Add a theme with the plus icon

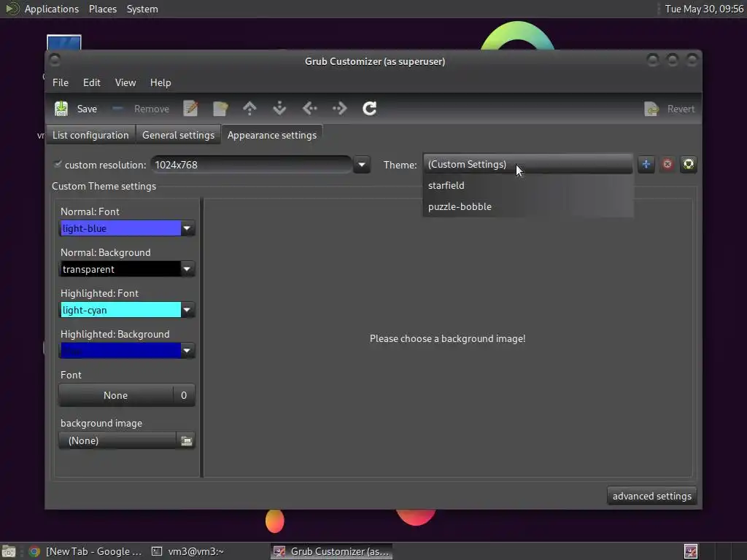pos(646,164)
